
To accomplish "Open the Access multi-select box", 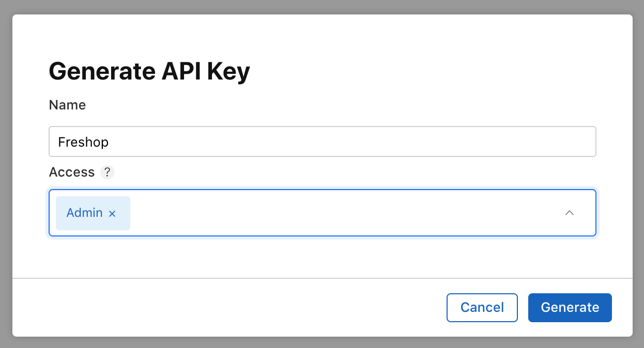I will [323, 213].
